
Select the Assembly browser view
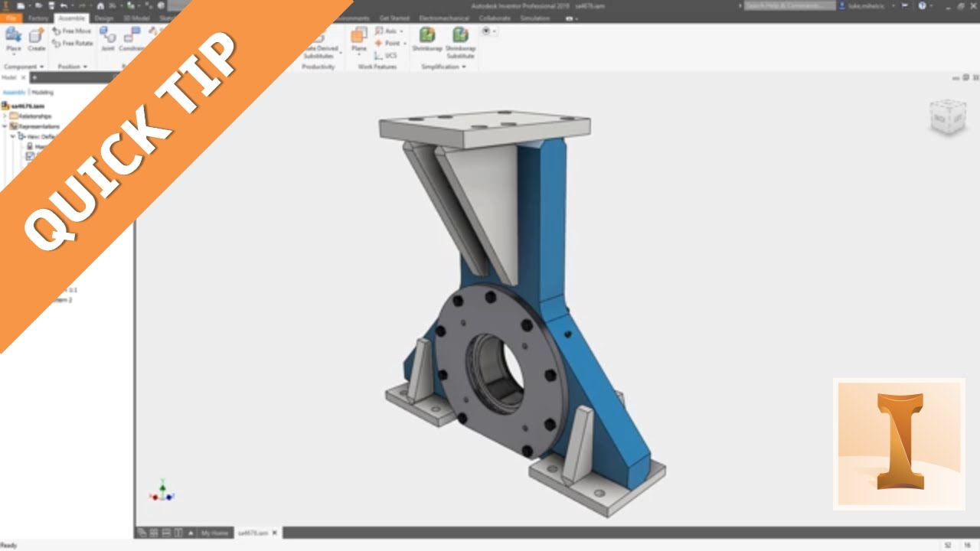click(x=14, y=92)
